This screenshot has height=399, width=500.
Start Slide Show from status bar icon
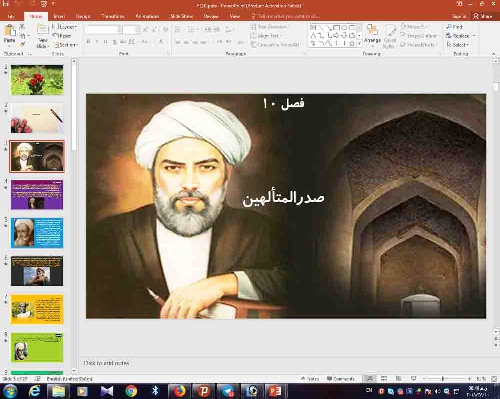coord(413,379)
